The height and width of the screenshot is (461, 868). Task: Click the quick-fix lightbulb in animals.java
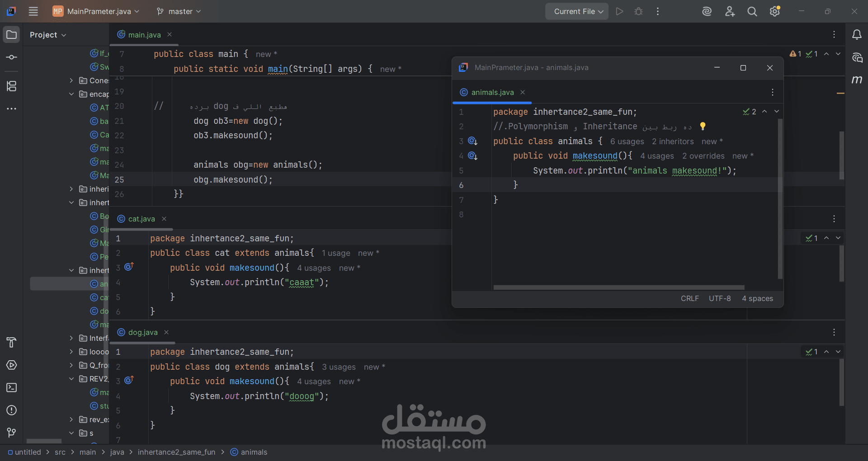pyautogui.click(x=703, y=126)
